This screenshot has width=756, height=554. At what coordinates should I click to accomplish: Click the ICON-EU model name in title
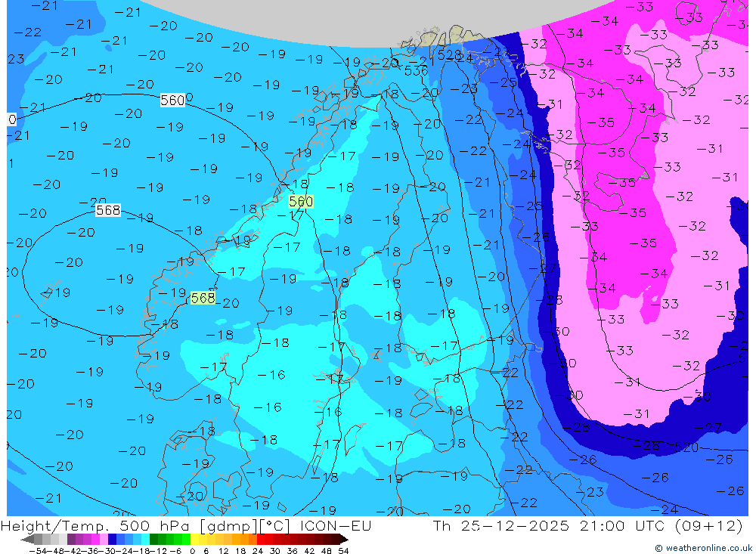336,525
